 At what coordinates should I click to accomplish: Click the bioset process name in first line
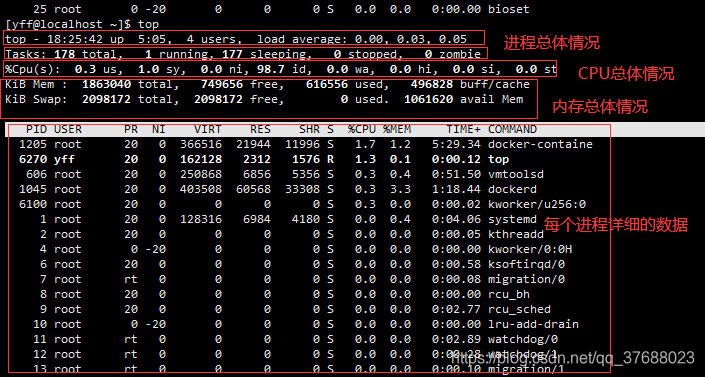coord(509,9)
